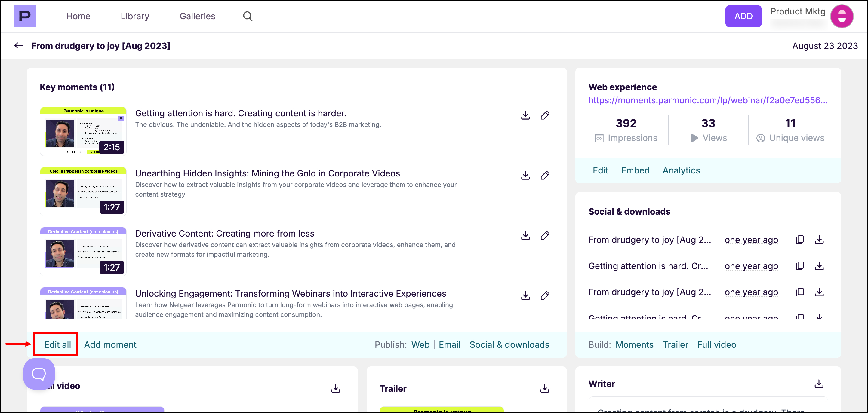This screenshot has width=868, height=413.
Task: Download the Writer content
Action: (819, 384)
